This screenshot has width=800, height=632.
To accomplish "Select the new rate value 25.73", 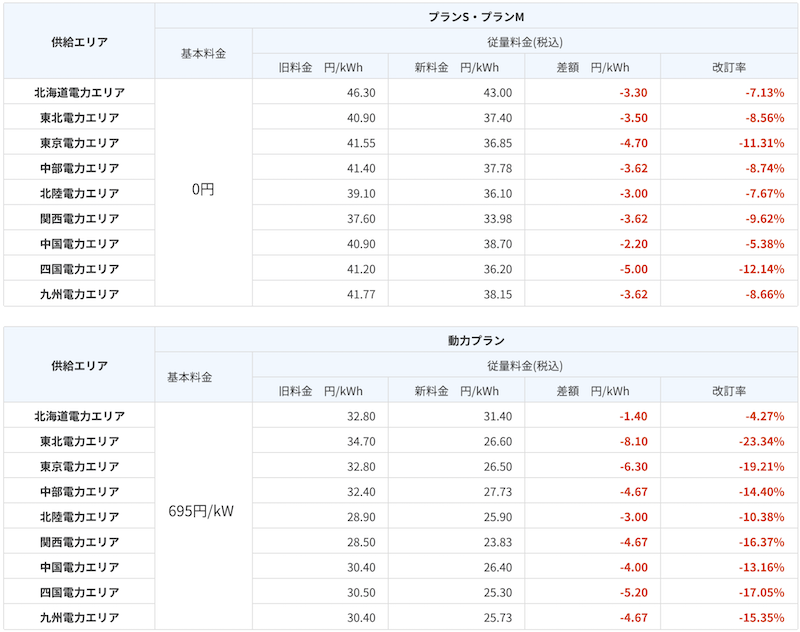I will tap(498, 618).
